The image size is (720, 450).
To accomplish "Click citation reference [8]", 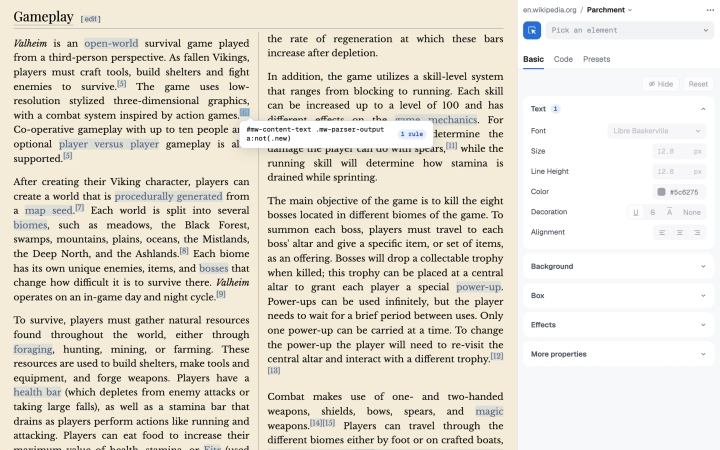I will pos(184,251).
